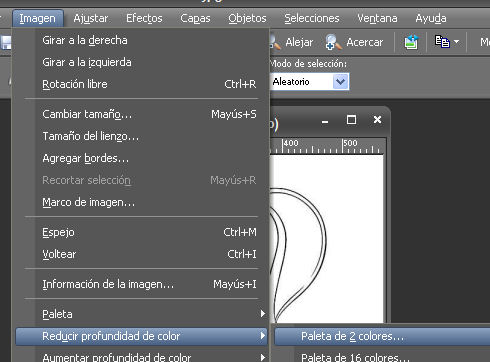Image resolution: width=490 pixels, height=362 pixels.
Task: Choose Agregar bordes entry
Action: click(x=142, y=158)
